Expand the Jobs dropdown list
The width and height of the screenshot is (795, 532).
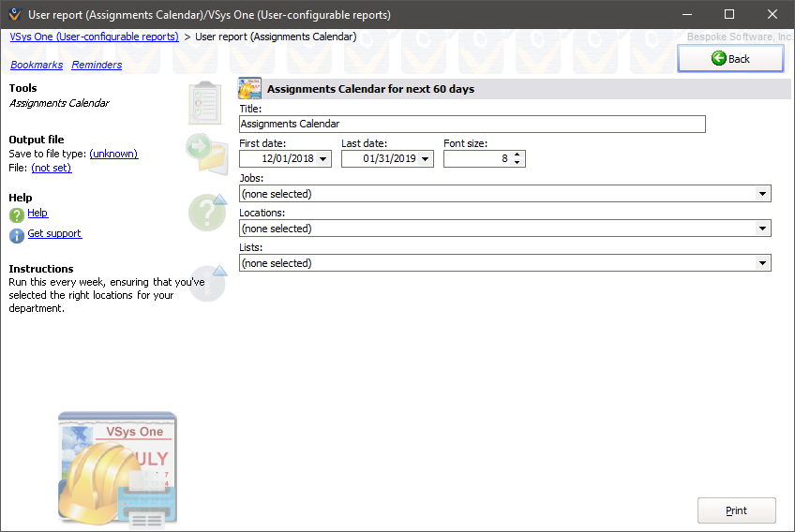762,194
